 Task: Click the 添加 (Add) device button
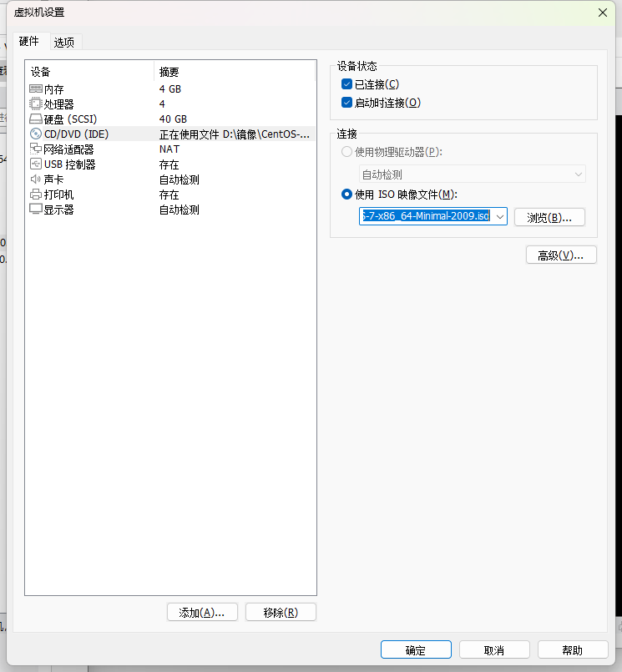click(202, 612)
